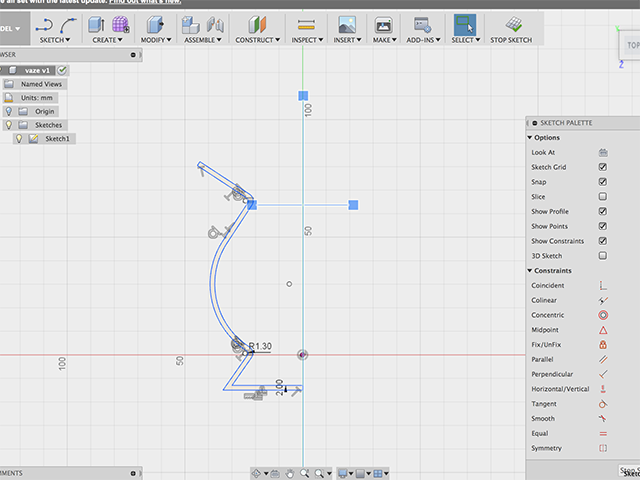This screenshot has width=640, height=480.
Task: Select 'Units: mm' in browser tree
Action: [x=37, y=98]
